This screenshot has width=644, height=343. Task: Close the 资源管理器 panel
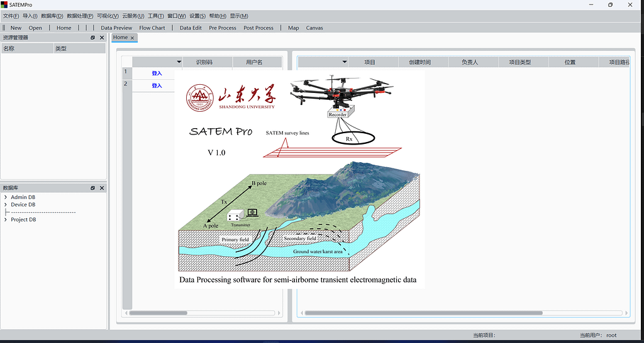(102, 38)
